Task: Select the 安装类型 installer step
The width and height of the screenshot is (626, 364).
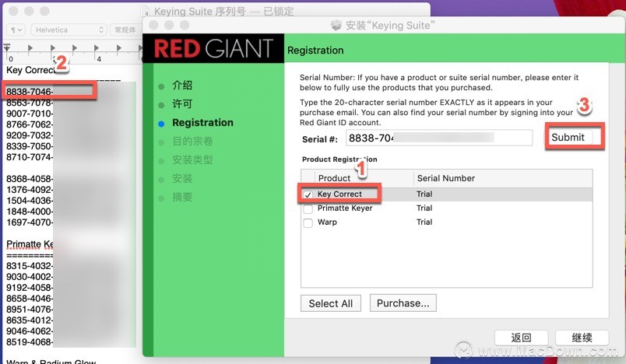Action: click(x=192, y=160)
